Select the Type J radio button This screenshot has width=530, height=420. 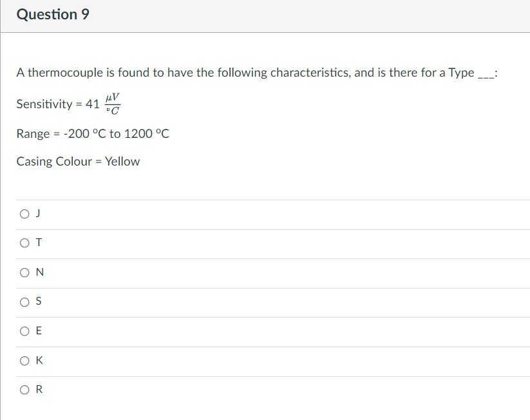(24, 213)
